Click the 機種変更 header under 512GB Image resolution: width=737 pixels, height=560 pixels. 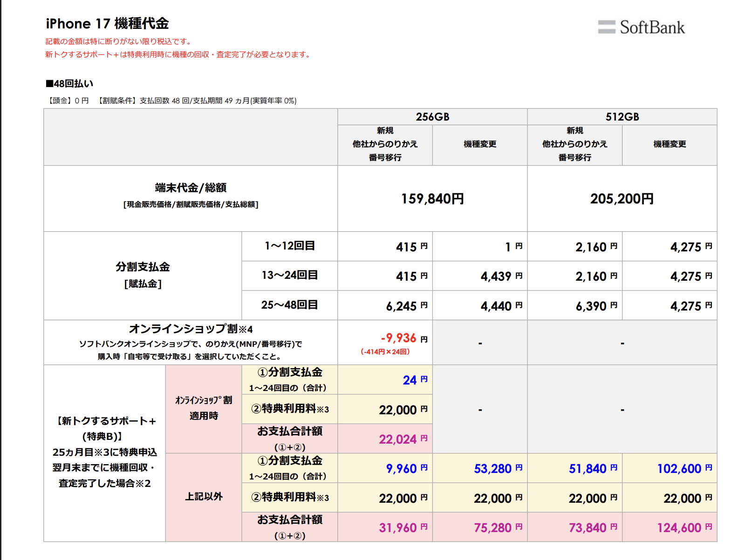click(x=669, y=144)
